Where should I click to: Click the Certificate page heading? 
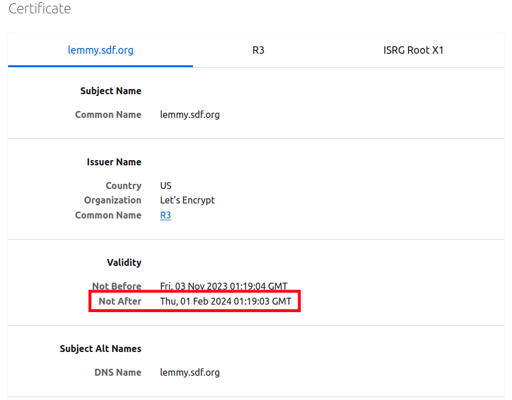40,9
